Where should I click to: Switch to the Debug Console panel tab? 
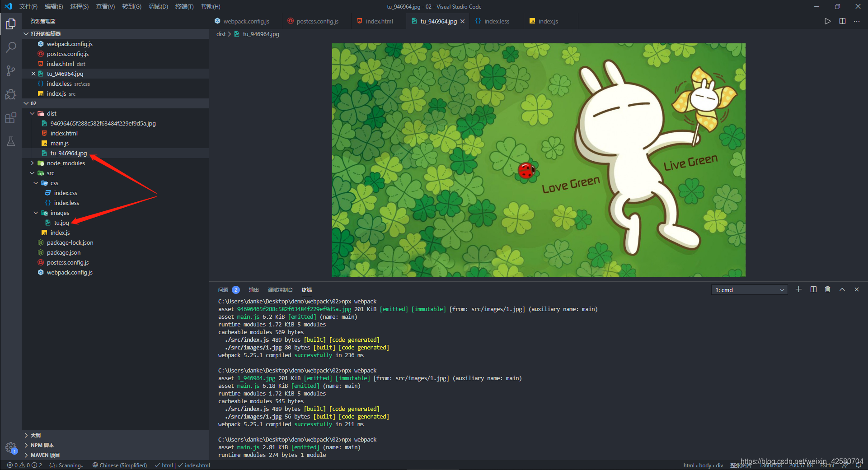280,290
